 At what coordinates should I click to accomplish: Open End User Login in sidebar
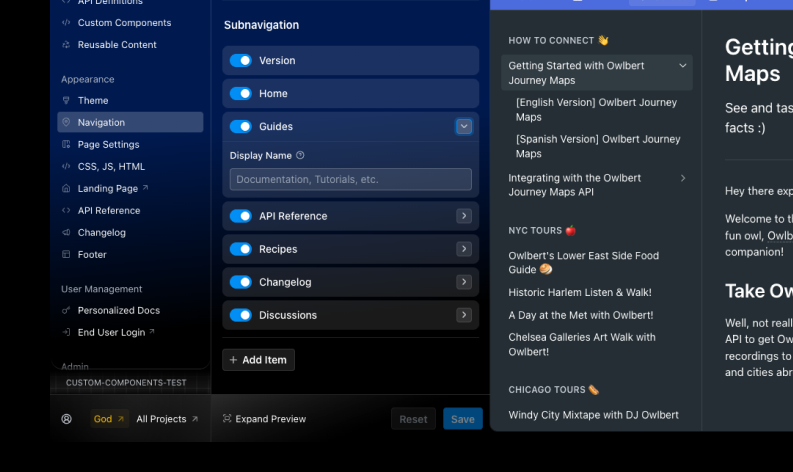(130, 332)
